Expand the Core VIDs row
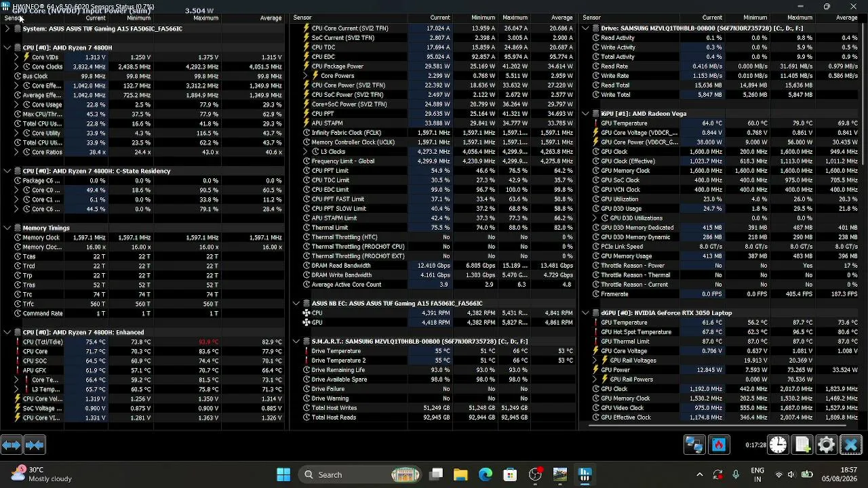This screenshot has height=488, width=868. pos(16,57)
